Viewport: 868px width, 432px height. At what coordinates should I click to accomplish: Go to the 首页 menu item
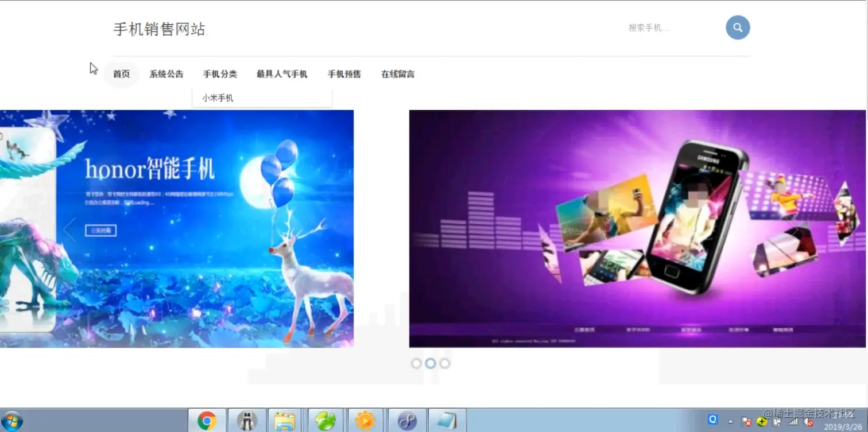coord(121,74)
